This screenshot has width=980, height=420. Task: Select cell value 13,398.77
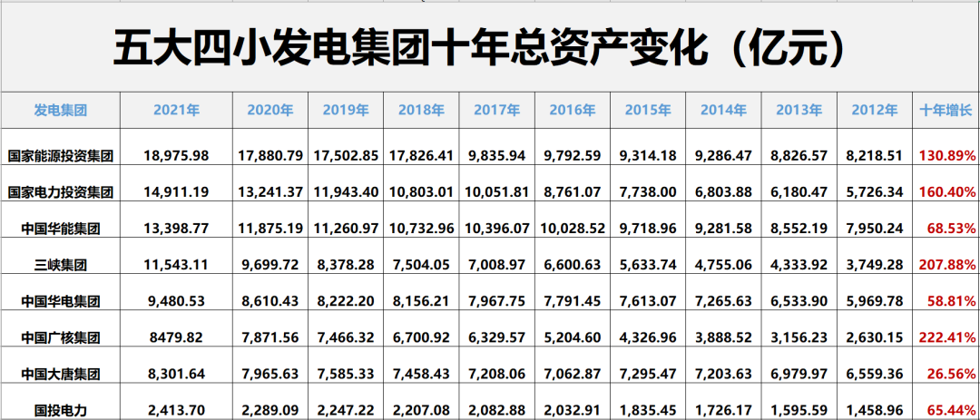[x=176, y=228]
